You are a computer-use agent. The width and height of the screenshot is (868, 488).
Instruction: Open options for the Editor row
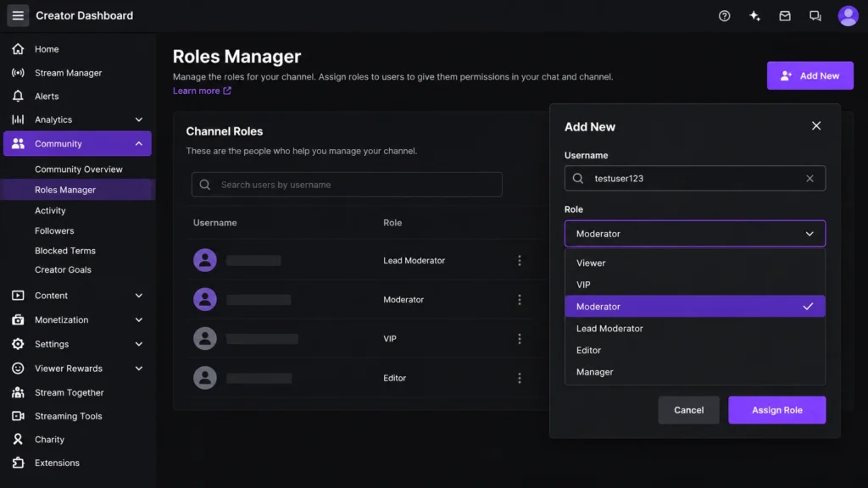(520, 378)
